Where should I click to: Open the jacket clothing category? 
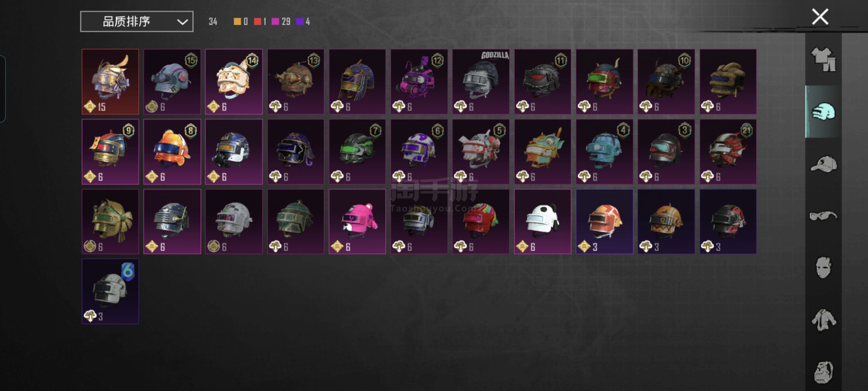tap(824, 320)
